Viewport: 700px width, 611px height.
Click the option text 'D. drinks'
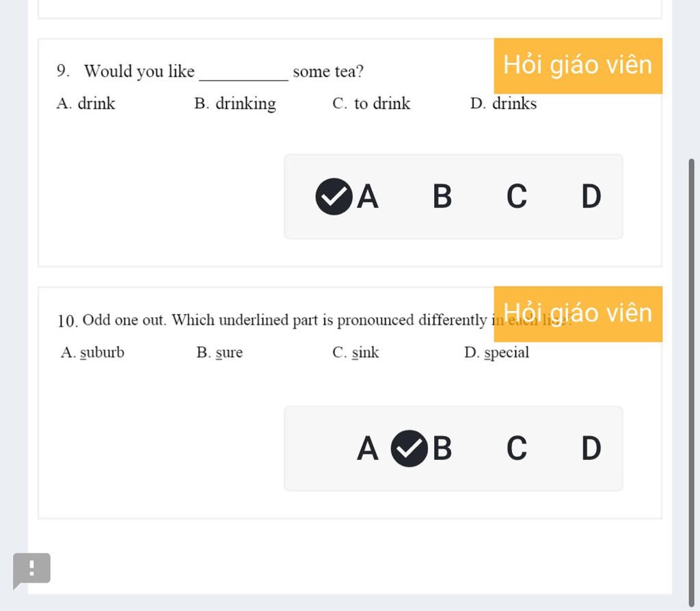pyautogui.click(x=504, y=104)
